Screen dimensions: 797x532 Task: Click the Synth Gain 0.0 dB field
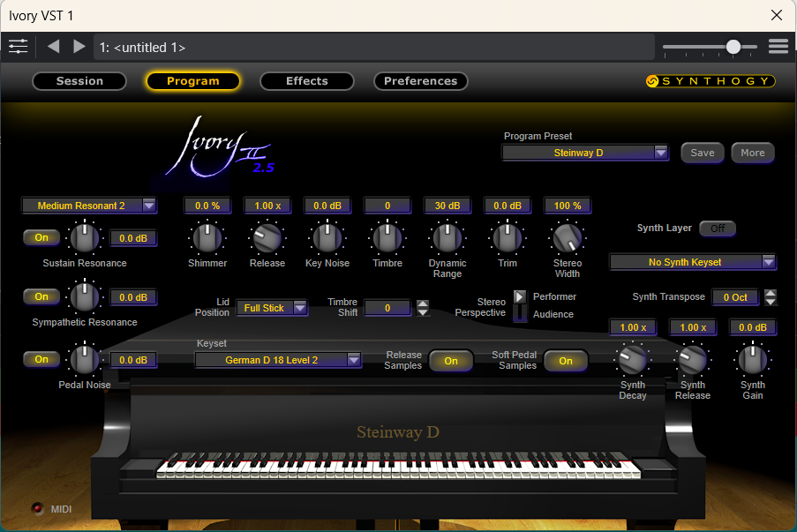pyautogui.click(x=753, y=327)
